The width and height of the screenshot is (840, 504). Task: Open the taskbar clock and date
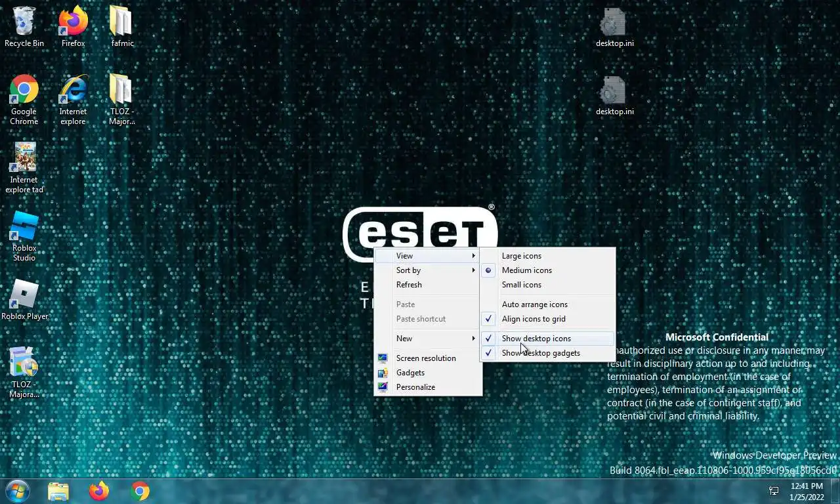coord(807,492)
